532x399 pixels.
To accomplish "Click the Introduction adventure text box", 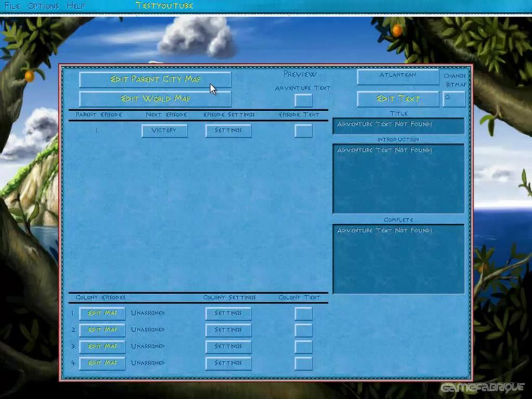I will point(398,179).
